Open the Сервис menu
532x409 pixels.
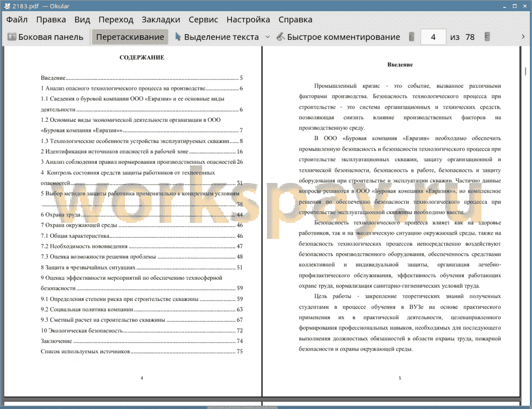(x=203, y=20)
